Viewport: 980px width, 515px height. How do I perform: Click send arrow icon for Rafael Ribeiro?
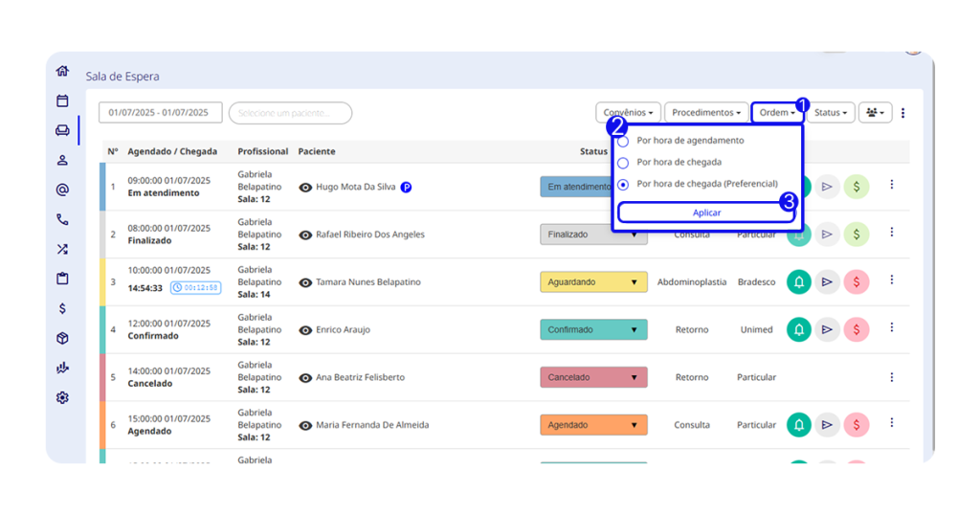click(x=827, y=235)
